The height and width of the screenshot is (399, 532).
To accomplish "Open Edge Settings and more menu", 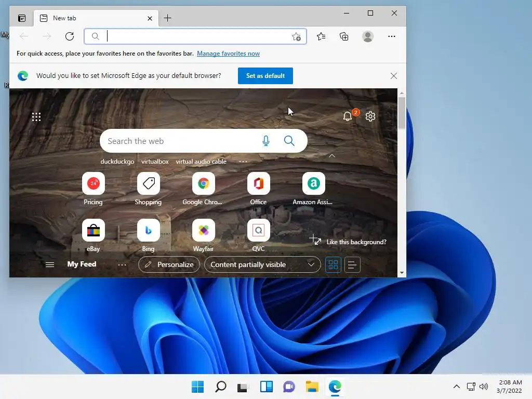I will [x=392, y=36].
